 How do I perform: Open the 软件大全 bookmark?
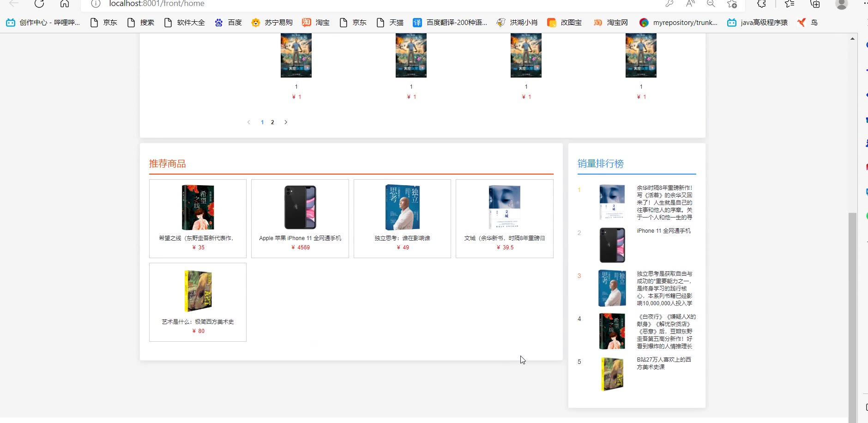(184, 22)
